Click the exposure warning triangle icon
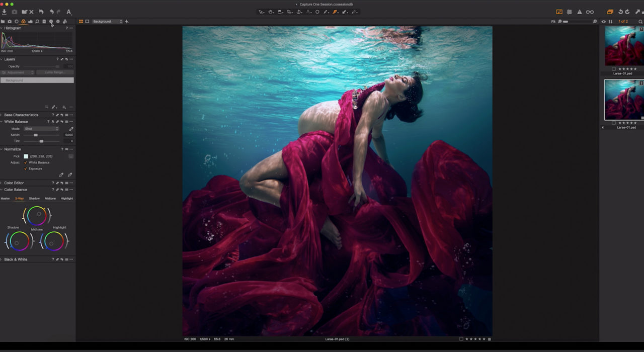The image size is (644, 352). [x=580, y=12]
